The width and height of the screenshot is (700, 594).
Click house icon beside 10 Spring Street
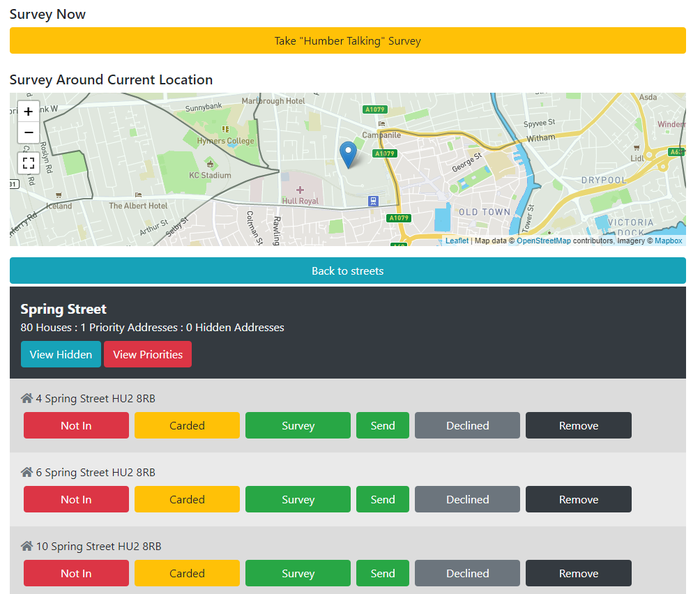tap(27, 547)
